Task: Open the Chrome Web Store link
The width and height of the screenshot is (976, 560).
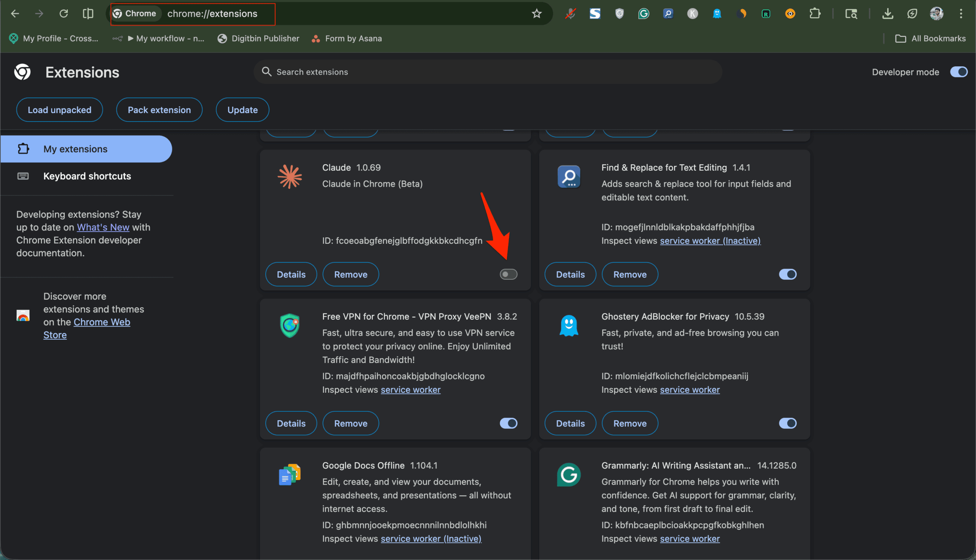Action: [101, 322]
